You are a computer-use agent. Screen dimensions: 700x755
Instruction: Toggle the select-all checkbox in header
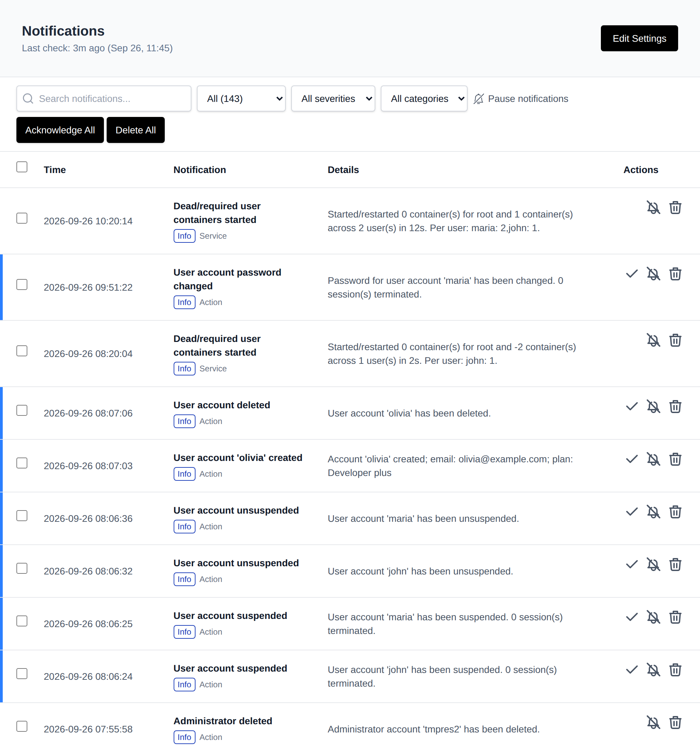tap(22, 167)
